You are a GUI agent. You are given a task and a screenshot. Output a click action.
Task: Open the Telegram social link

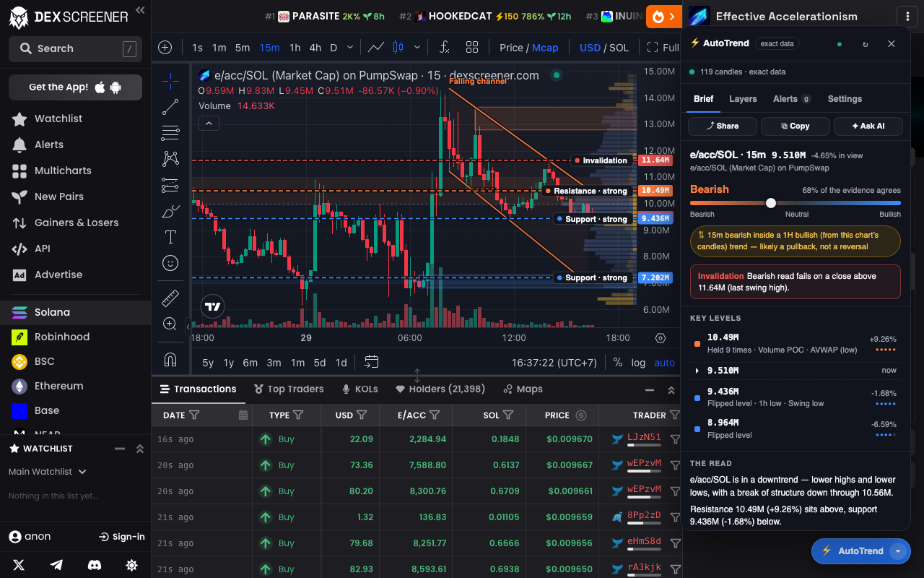tap(56, 565)
